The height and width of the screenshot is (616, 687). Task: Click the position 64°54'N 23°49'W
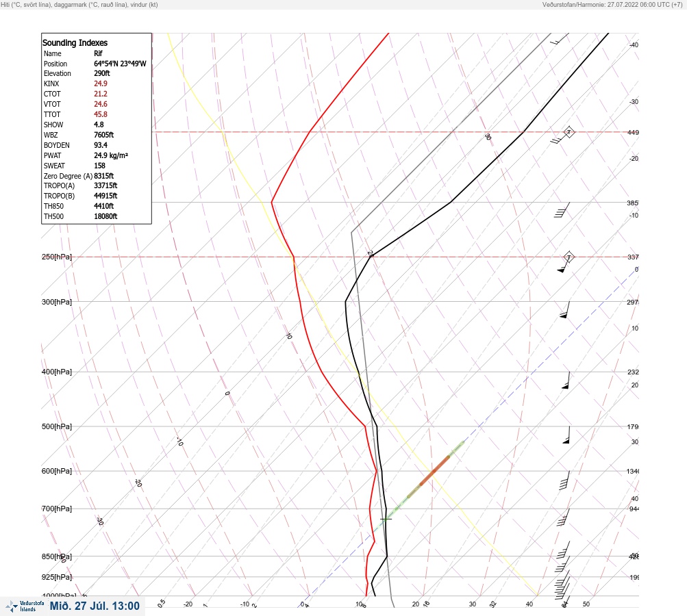120,64
